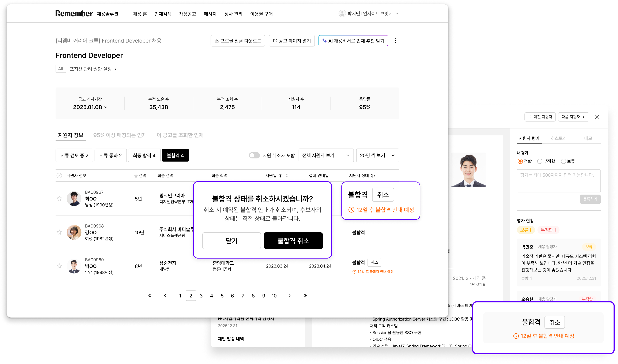Close the applicant detail panel
The height and width of the screenshot is (364, 618).
coord(597,117)
